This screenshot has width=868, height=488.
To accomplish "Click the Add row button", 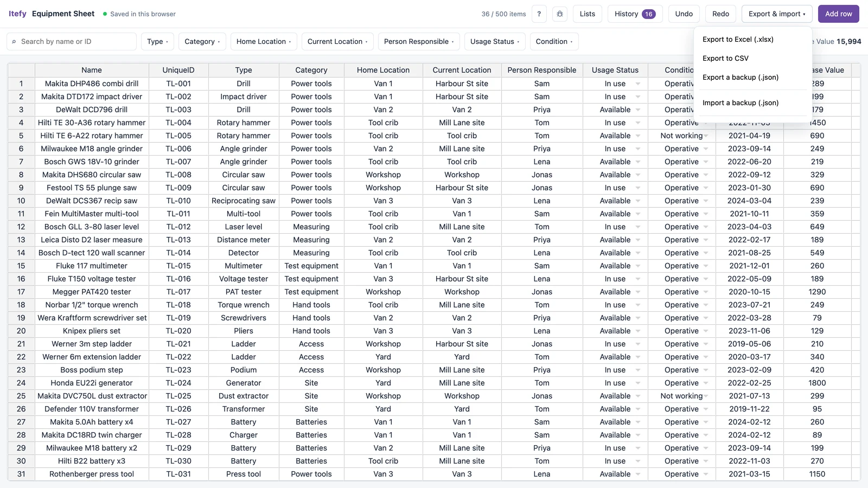I will click(838, 14).
